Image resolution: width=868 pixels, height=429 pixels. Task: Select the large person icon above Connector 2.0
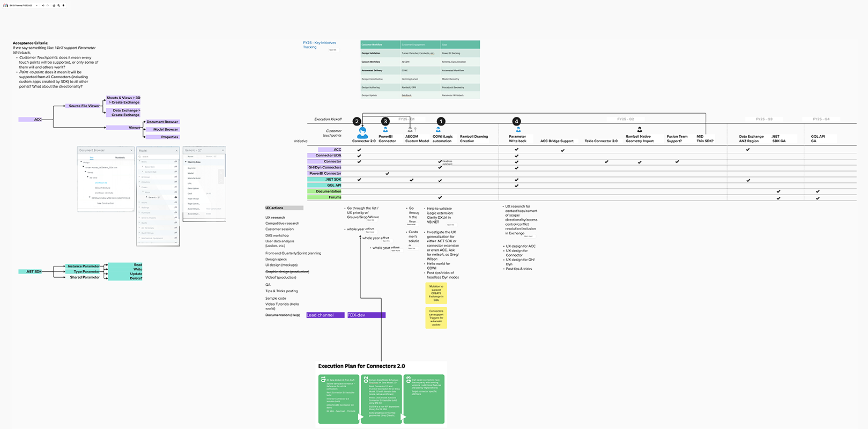coord(363,132)
